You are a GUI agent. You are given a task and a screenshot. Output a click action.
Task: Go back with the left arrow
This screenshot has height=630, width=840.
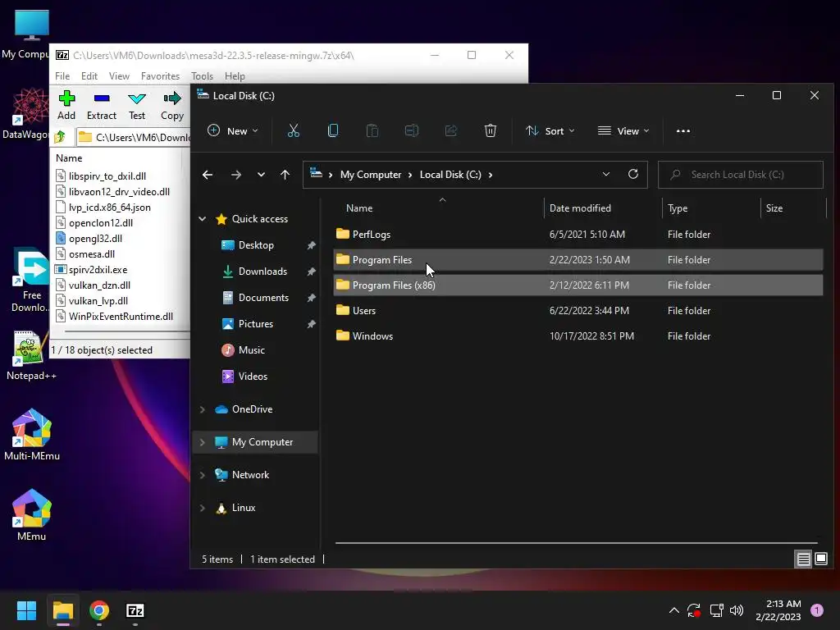(x=208, y=175)
